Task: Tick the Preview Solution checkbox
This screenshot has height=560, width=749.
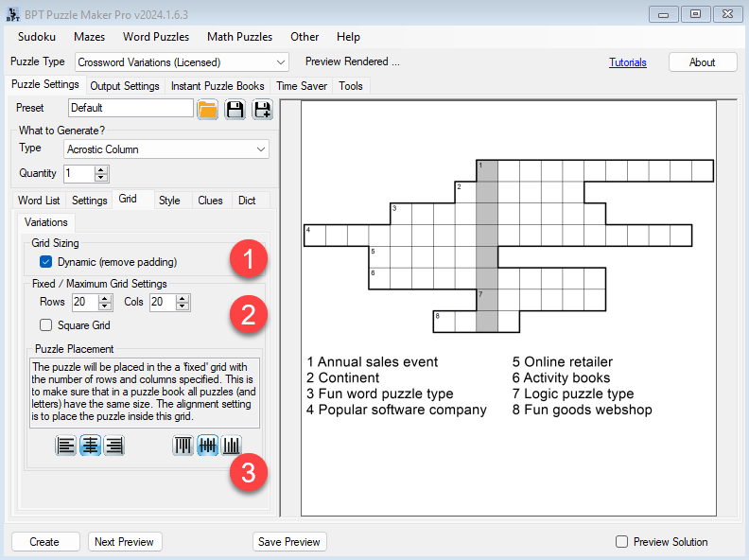Action: 621,542
